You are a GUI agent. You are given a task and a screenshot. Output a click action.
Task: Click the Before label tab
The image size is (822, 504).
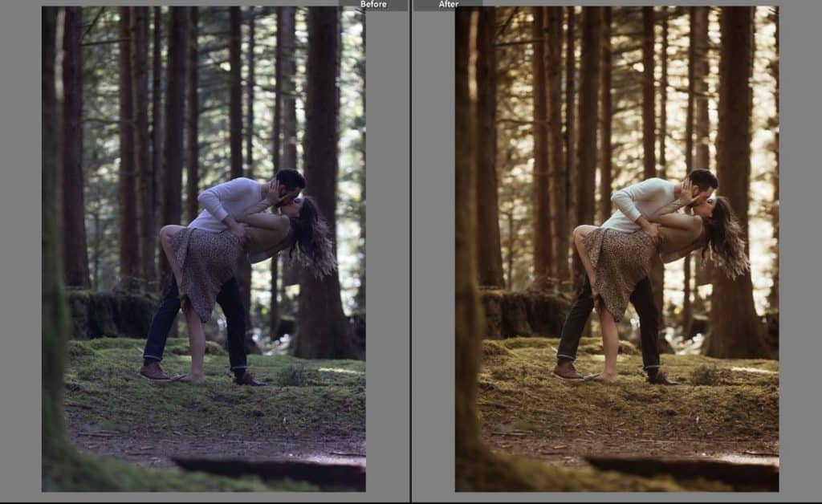pos(373,5)
